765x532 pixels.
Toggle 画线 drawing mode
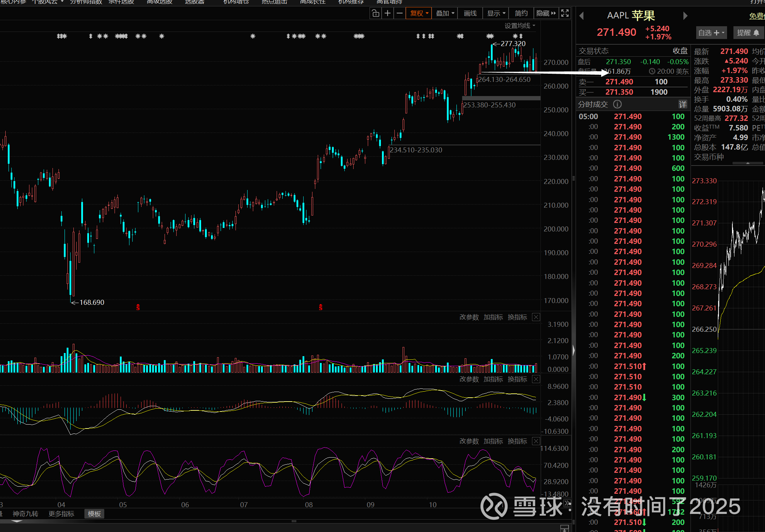point(470,13)
